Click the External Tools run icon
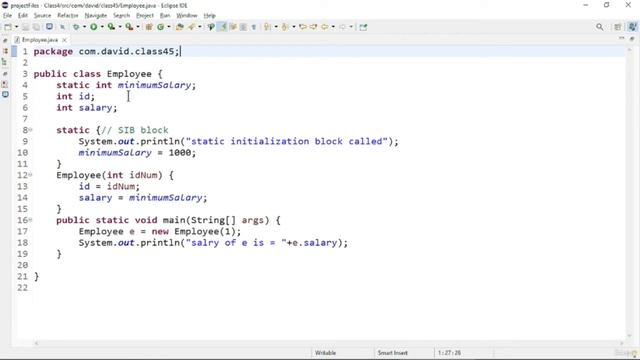Viewport: 640px width, 360px height. pyautogui.click(x=129, y=27)
